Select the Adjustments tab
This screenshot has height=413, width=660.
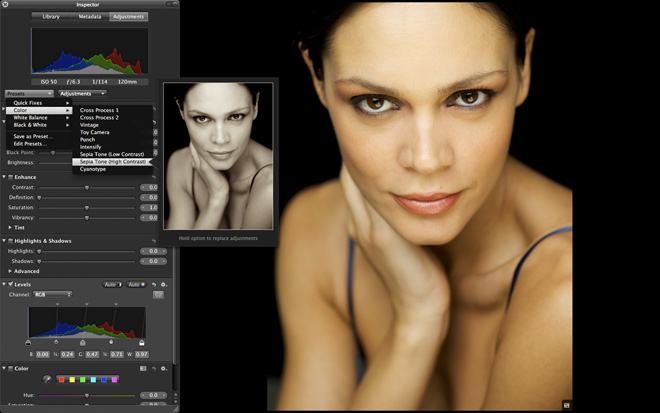pyautogui.click(x=128, y=16)
